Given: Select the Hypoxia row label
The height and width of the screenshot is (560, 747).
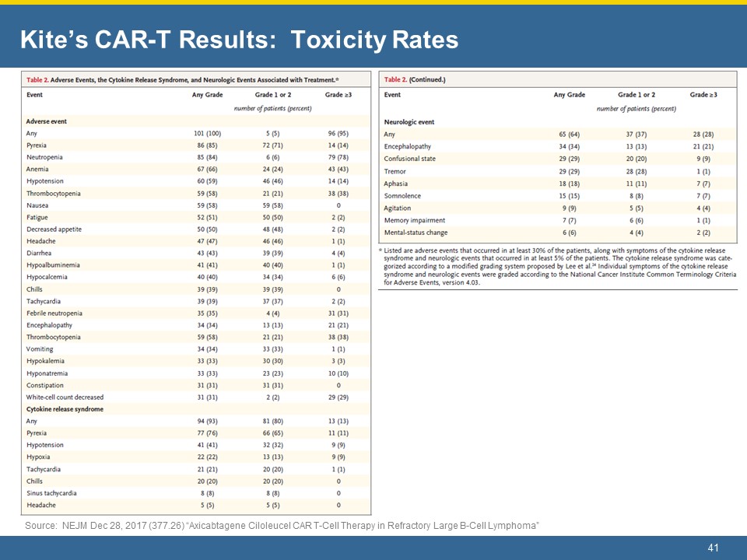Looking at the screenshot, I should [x=38, y=457].
